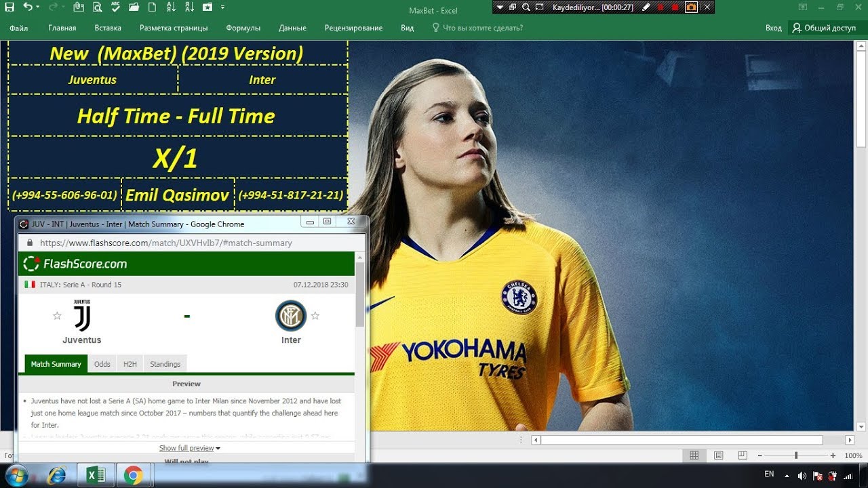Open the Данные ribbon tab

click(x=292, y=28)
